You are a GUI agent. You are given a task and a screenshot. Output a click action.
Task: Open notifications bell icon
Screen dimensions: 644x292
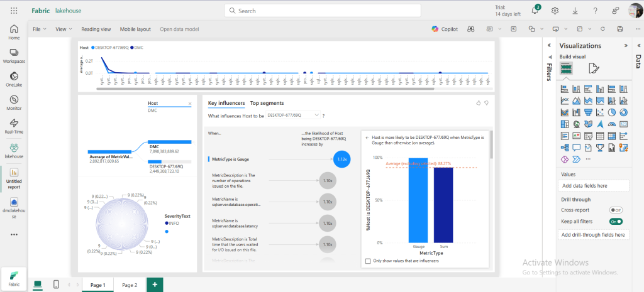[x=535, y=11]
